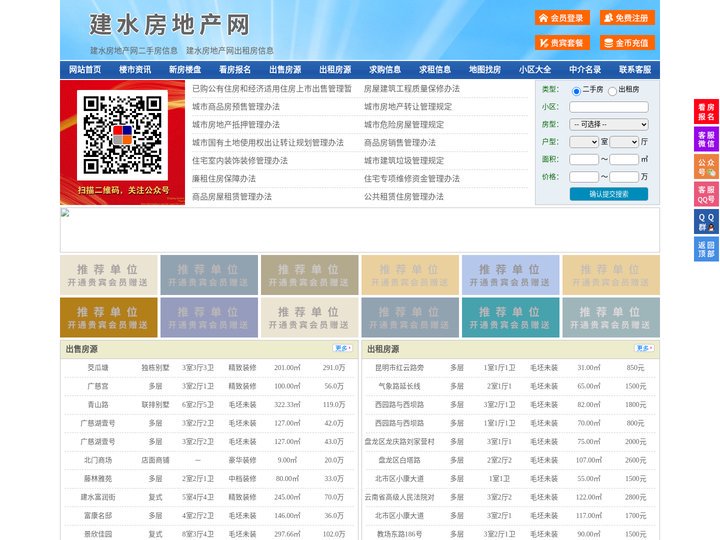Open the 气象路延长线 rental listing
Image resolution: width=720 pixels, height=540 pixels.
coord(399,386)
